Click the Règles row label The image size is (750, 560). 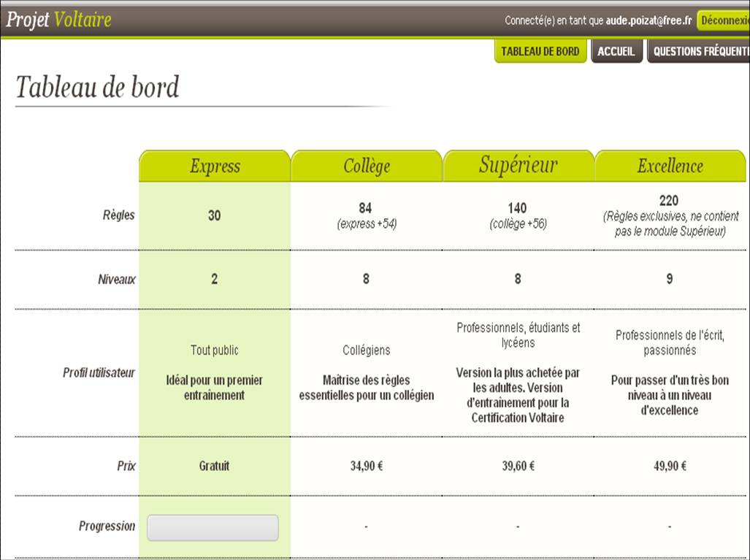pos(118,215)
